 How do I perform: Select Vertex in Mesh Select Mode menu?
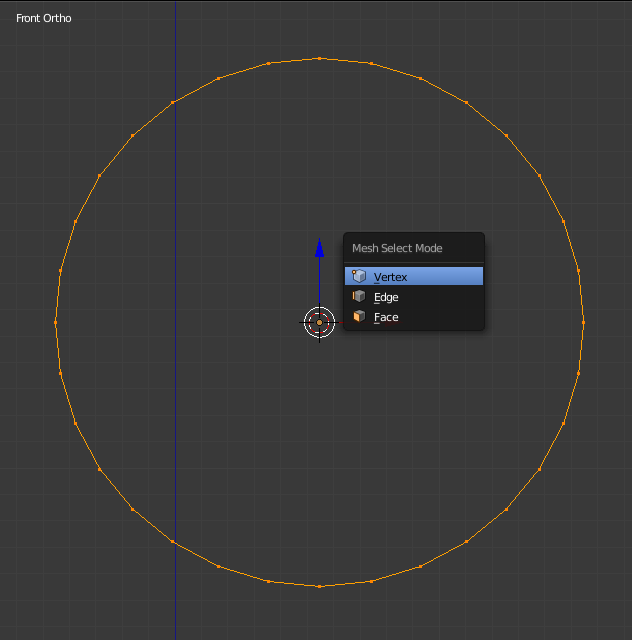point(414,277)
